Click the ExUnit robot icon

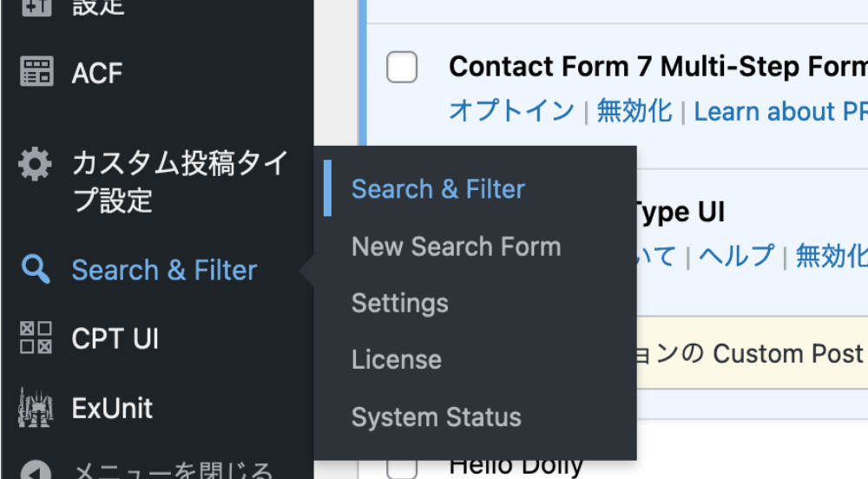point(36,408)
